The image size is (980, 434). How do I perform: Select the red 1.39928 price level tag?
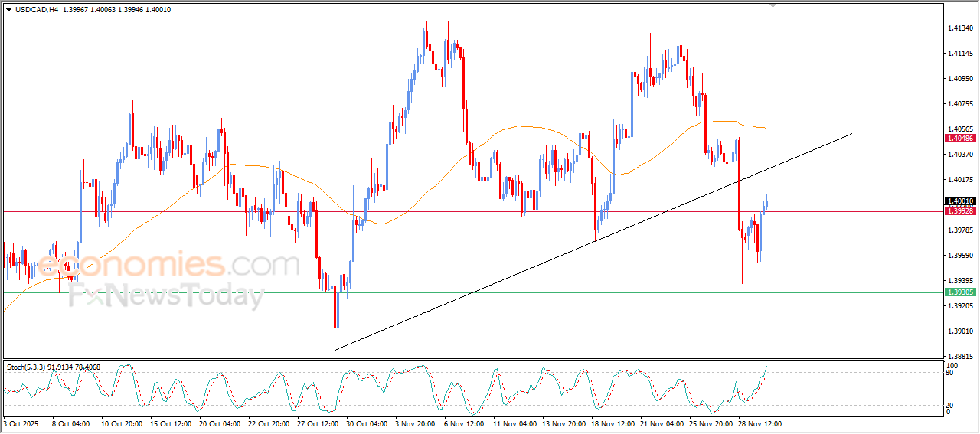pyautogui.click(x=960, y=210)
